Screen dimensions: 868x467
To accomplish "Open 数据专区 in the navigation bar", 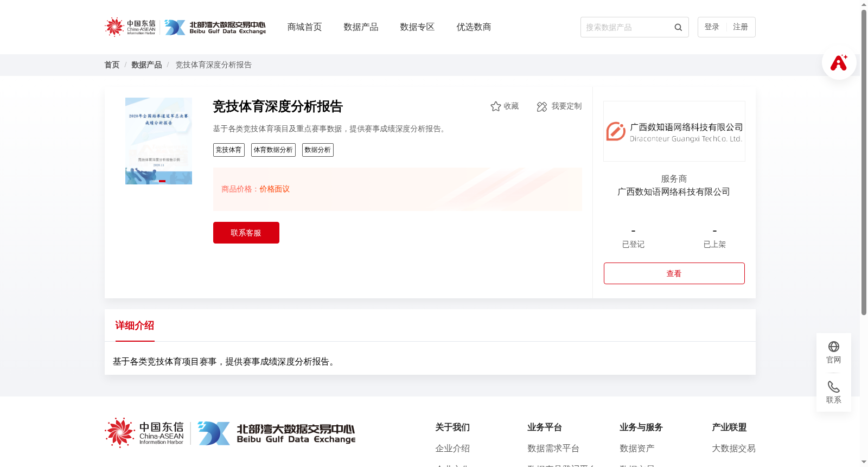I will pyautogui.click(x=417, y=27).
